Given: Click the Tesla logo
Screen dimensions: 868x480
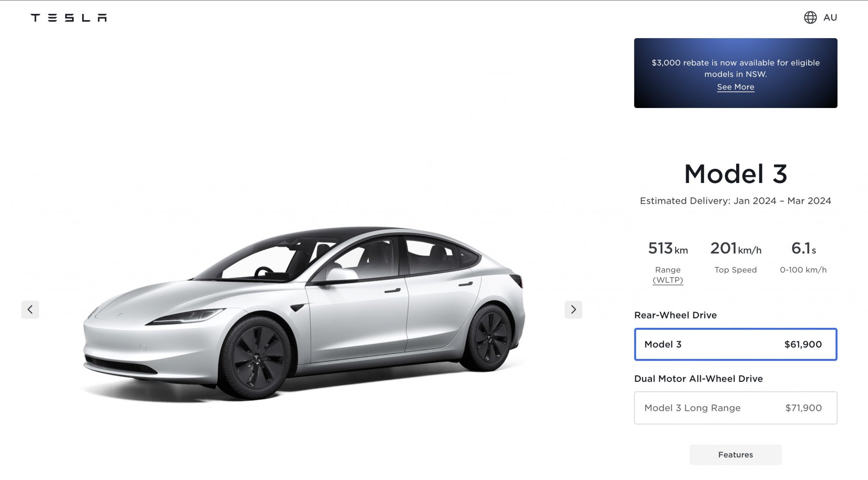Looking at the screenshot, I should [x=69, y=17].
